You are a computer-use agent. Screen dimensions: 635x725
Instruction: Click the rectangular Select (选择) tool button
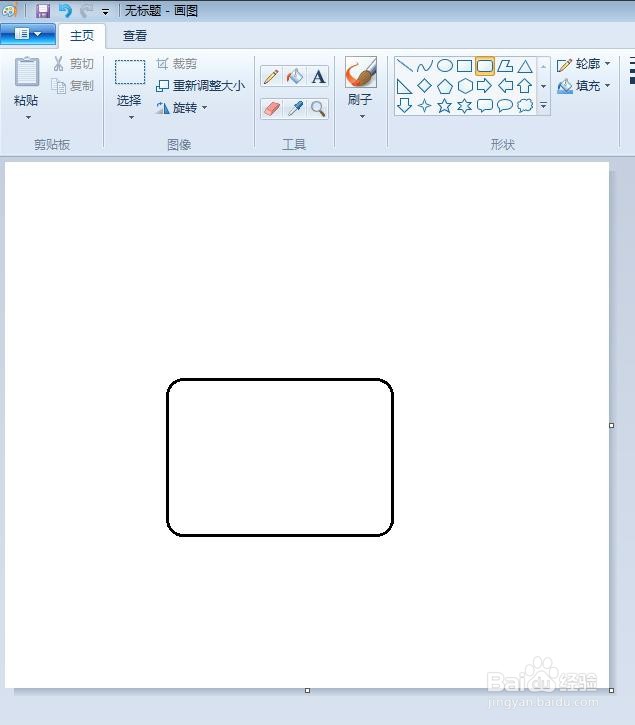click(129, 82)
